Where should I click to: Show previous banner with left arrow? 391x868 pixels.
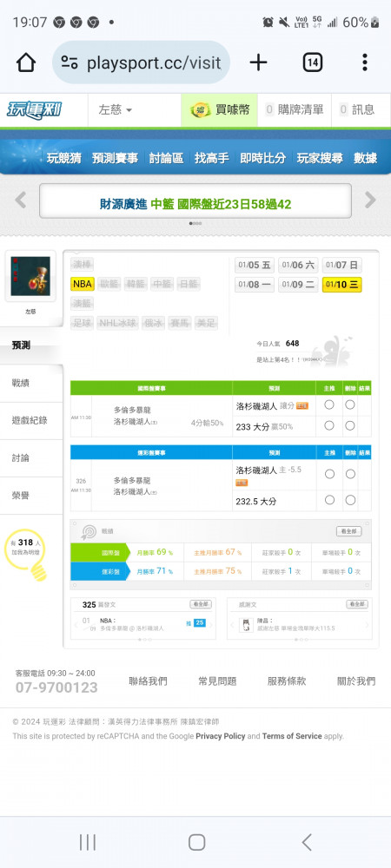[x=21, y=200]
